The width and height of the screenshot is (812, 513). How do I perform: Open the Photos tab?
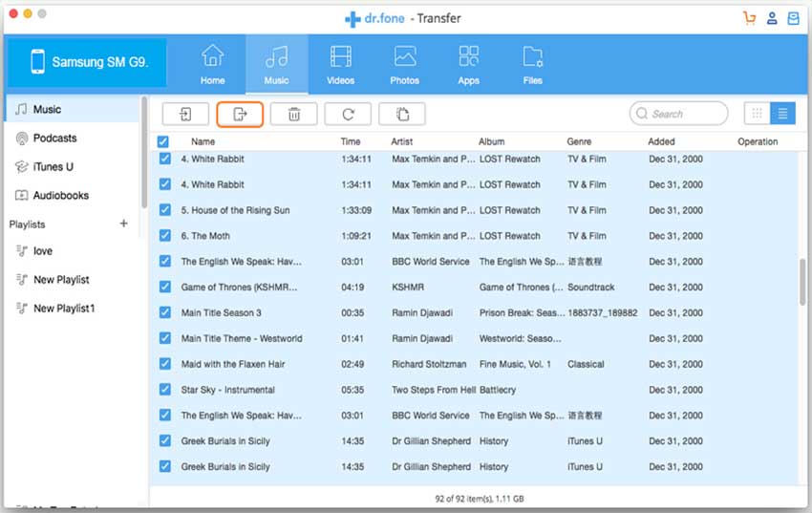(404, 65)
